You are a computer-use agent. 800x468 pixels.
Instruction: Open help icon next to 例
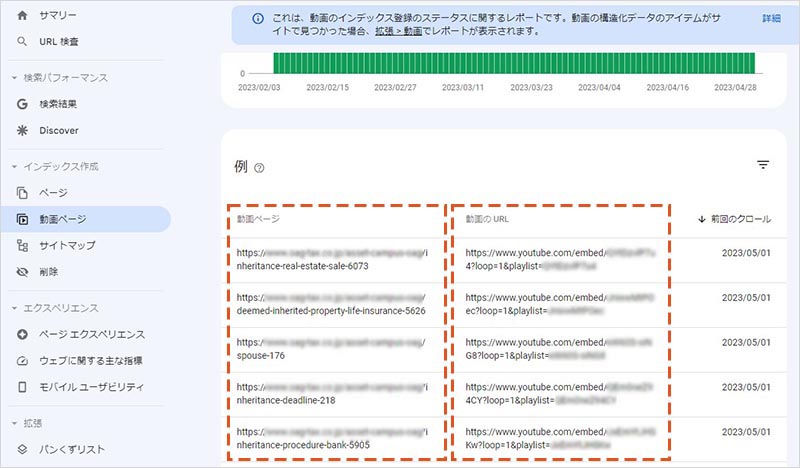259,168
